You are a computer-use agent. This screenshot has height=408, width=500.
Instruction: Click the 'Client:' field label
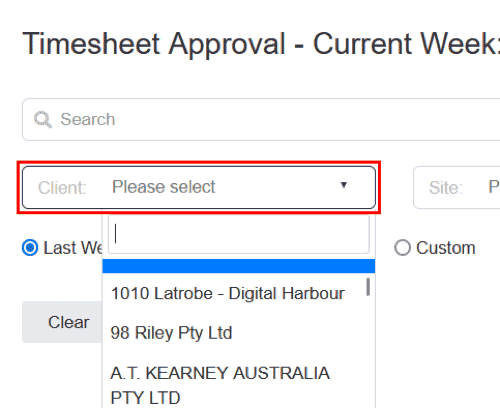point(62,188)
